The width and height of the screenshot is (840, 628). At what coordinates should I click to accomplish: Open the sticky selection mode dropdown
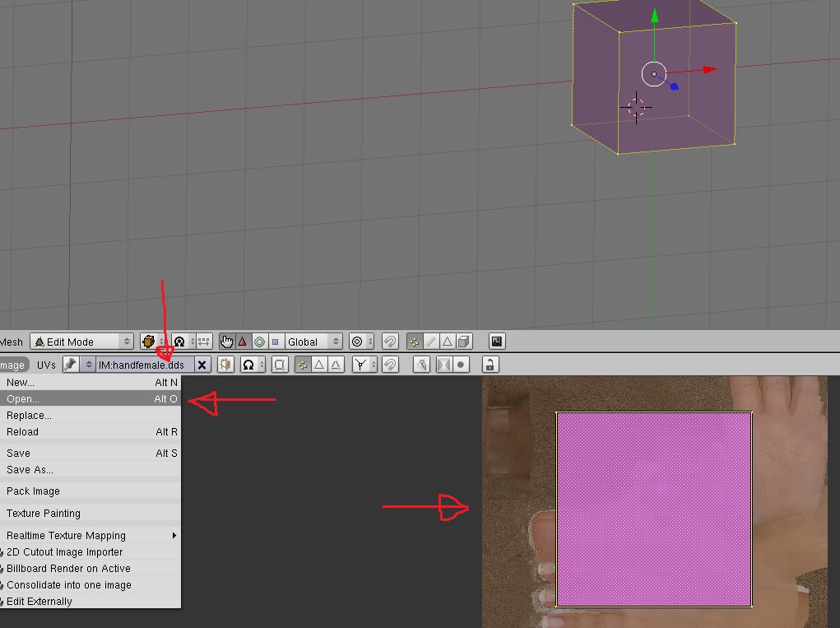click(x=364, y=365)
